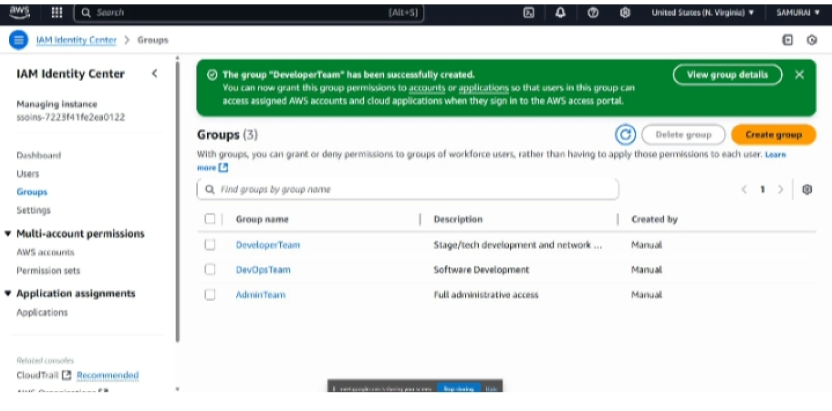
Task: Click the Stop sharing button in bottom bar
Action: tap(458, 389)
